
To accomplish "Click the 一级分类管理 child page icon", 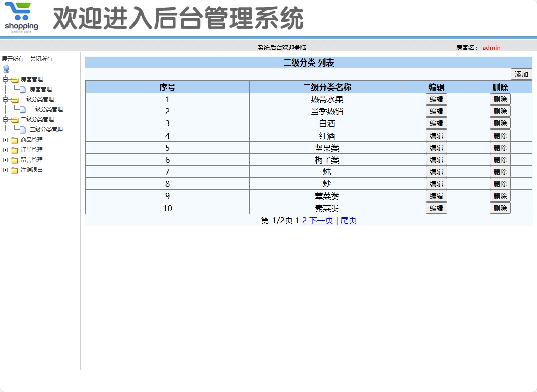I will pyautogui.click(x=23, y=110).
